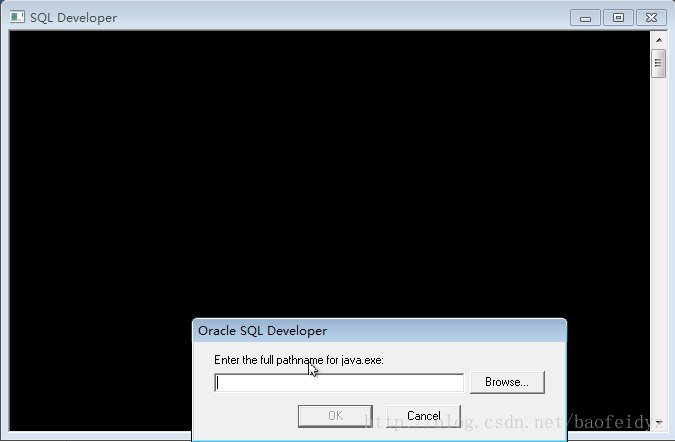Click the scrollbar up arrow
675x442 pixels.
pos(659,40)
